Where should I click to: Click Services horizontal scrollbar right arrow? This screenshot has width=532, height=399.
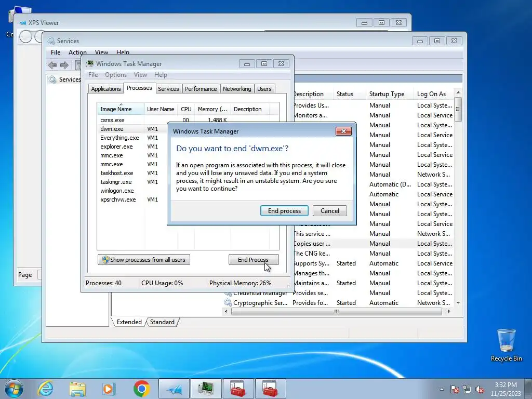(x=449, y=311)
